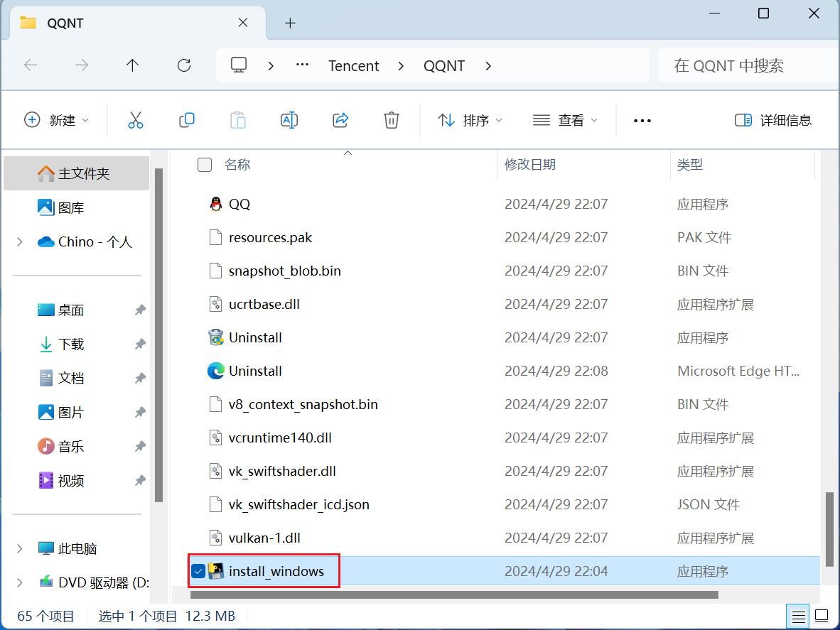840x630 pixels.
Task: Go back with the left arrow
Action: coord(31,65)
